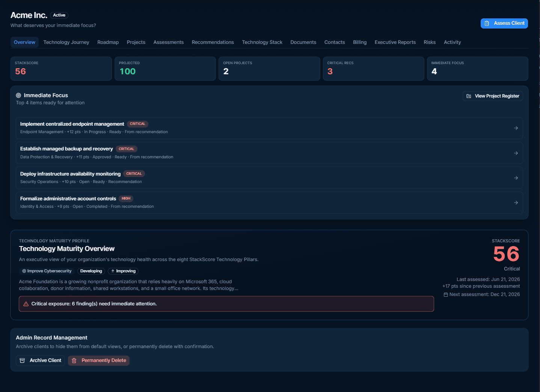Screen dimensions: 540x392
Task: Open Establish managed backup and recovery item
Action: click(269, 153)
